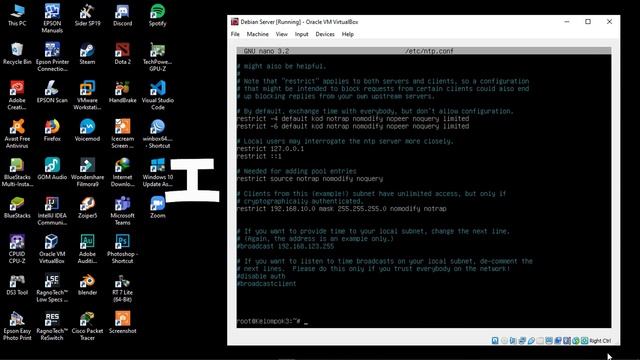
Task: Launch Cisco Packet Tracer icon
Action: (87, 326)
